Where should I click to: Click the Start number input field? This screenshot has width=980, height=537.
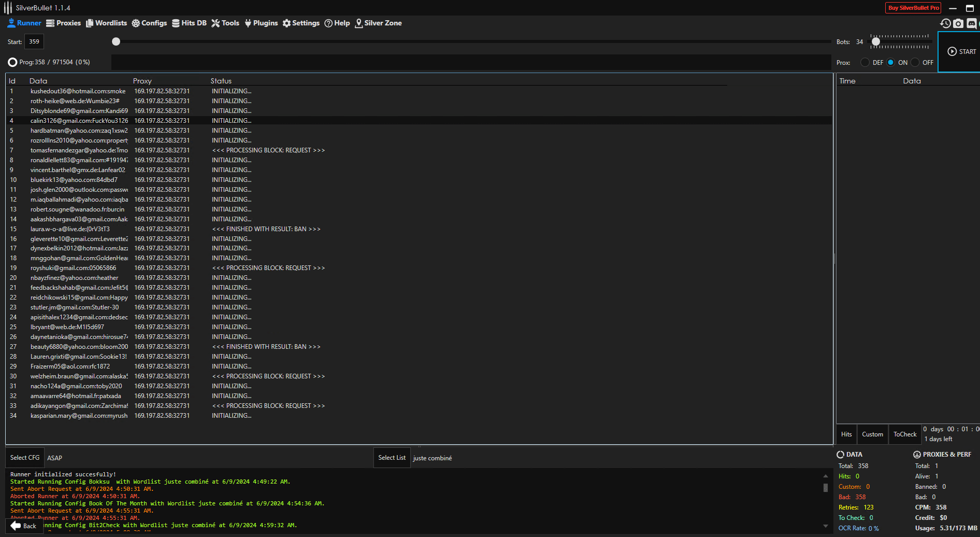(x=34, y=41)
